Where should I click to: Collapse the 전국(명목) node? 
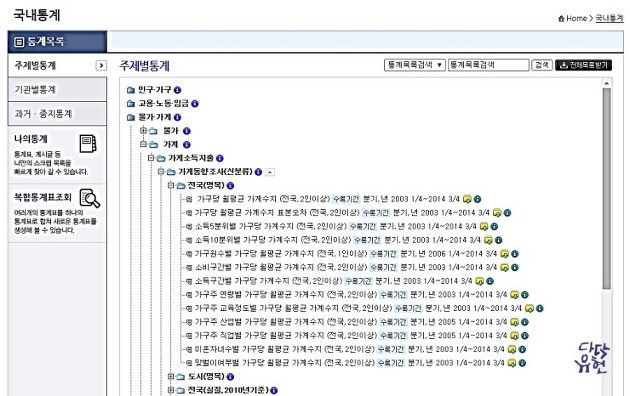pos(171,185)
